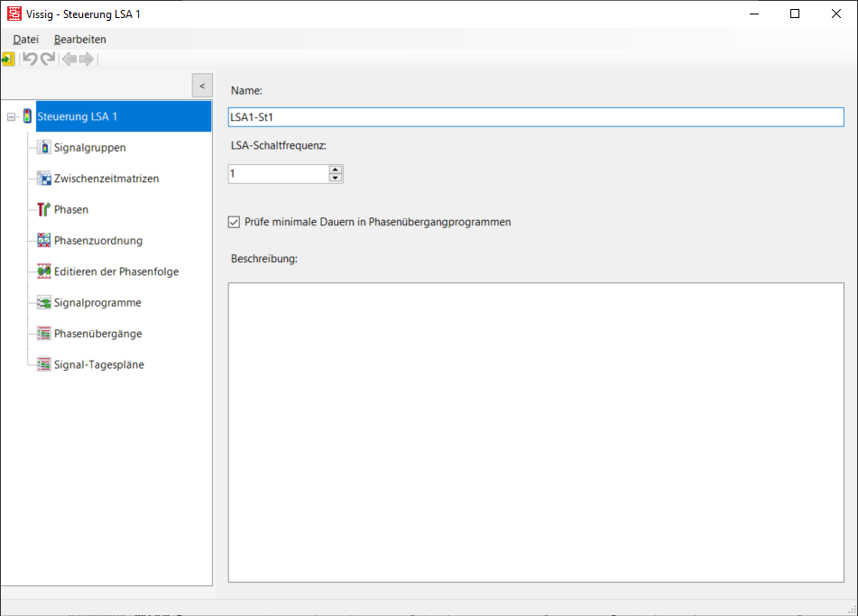858x616 pixels.
Task: Select Phasenzuordnung tree entry
Action: [x=98, y=240]
